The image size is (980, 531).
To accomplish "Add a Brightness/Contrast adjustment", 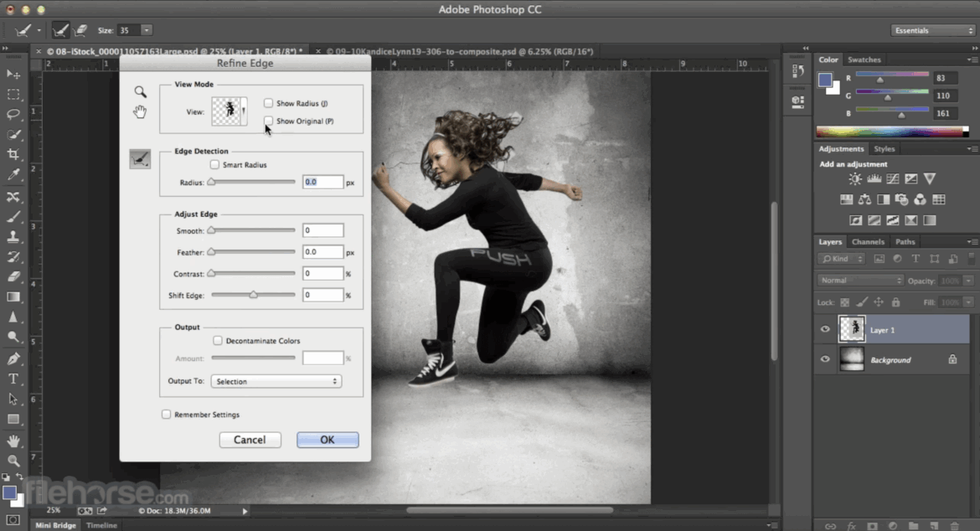I will 854,178.
